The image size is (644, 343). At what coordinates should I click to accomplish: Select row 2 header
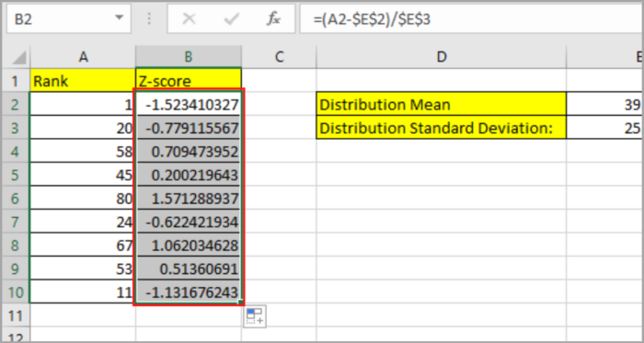16,104
